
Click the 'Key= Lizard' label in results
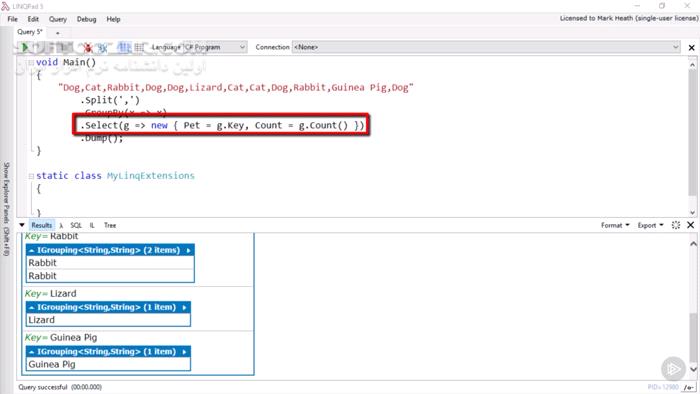[50, 294]
